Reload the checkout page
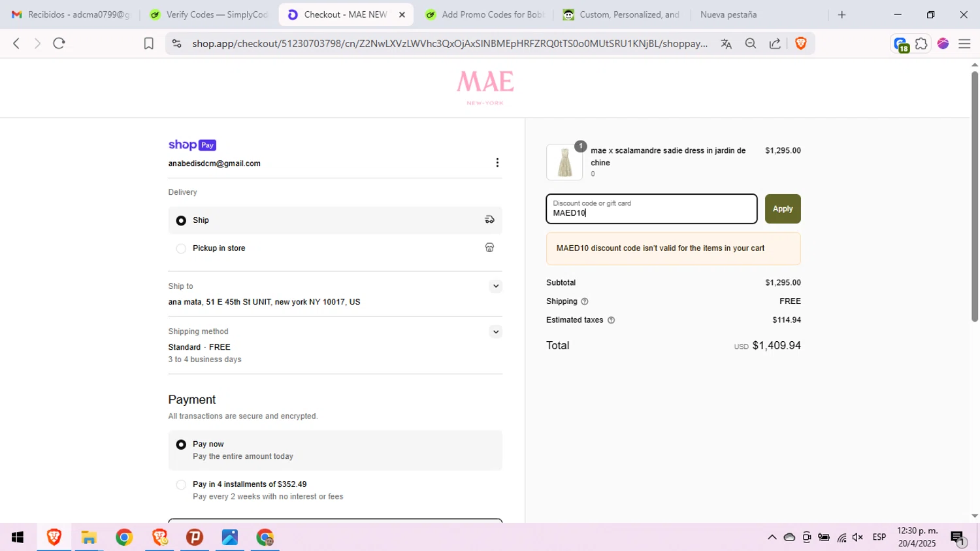 tap(59, 43)
